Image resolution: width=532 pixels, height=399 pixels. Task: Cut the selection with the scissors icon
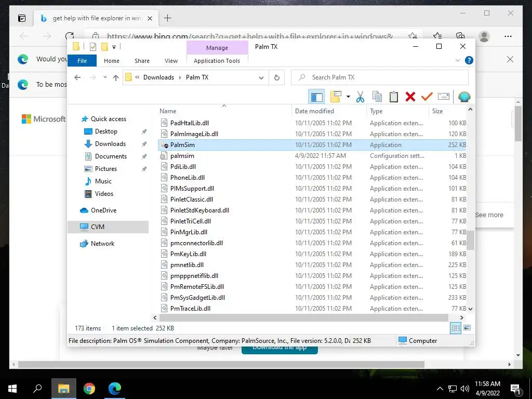360,97
